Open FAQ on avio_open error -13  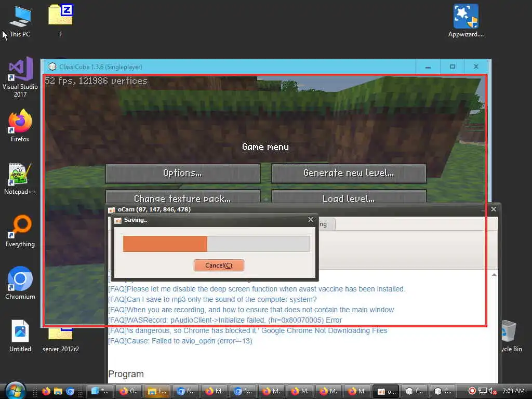[180, 341]
